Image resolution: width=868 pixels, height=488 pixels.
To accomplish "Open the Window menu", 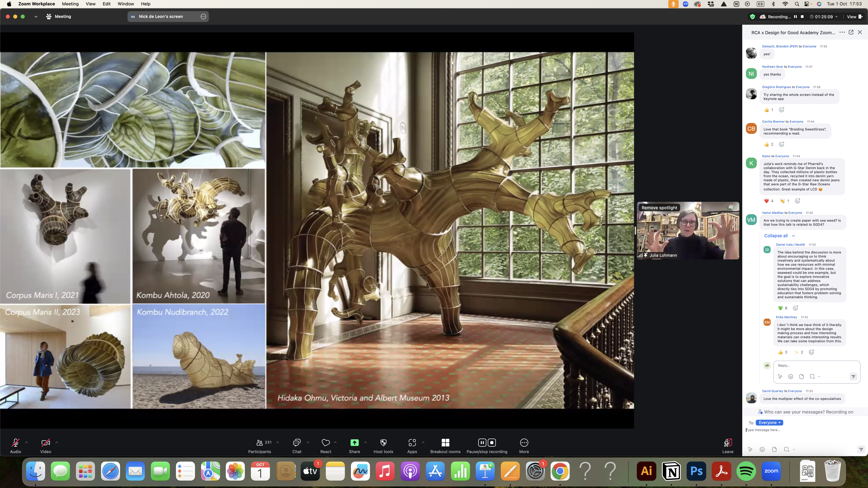I will [x=126, y=4].
